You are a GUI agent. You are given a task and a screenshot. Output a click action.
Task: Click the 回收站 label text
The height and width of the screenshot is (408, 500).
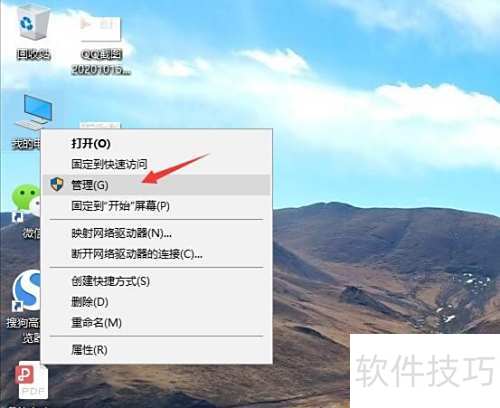(x=33, y=54)
